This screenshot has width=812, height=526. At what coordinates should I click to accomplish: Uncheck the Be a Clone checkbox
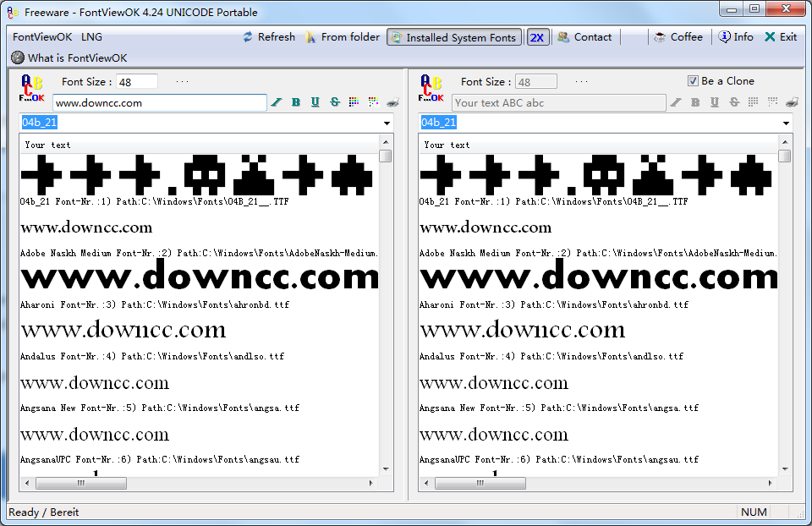pos(694,81)
